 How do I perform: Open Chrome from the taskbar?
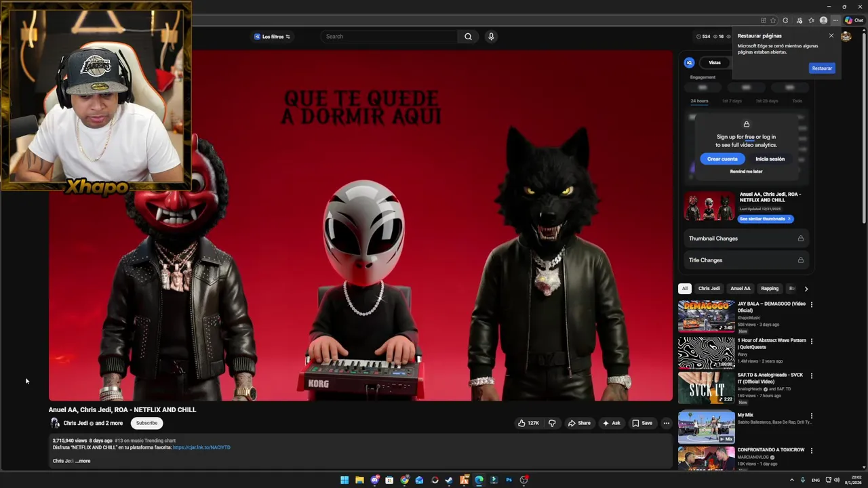point(404,480)
